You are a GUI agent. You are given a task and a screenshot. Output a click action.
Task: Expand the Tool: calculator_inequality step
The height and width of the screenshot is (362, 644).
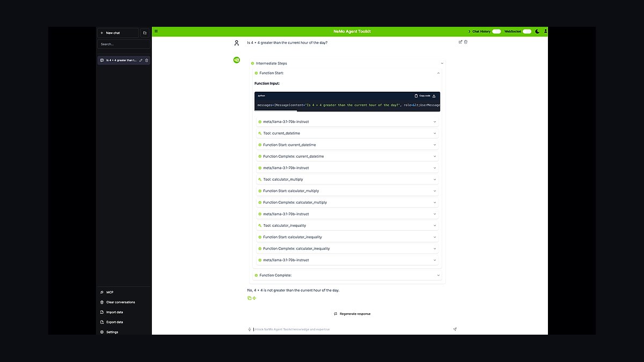coord(347,225)
